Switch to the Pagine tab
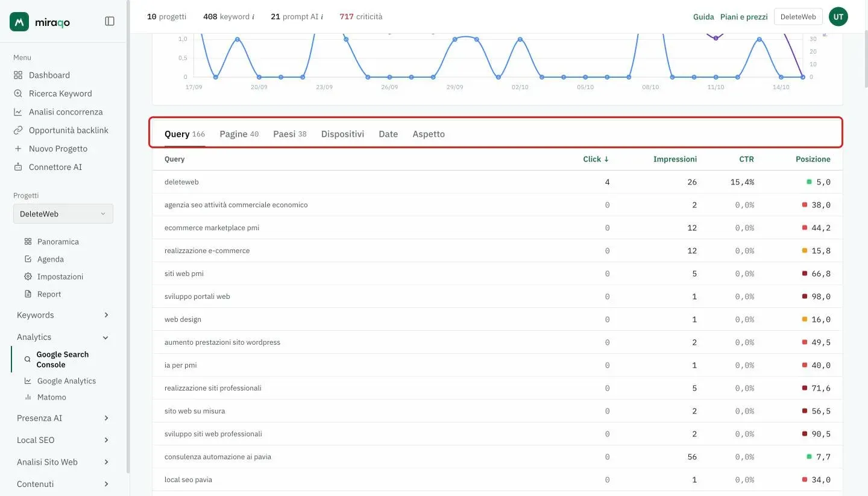868x496 pixels. 239,134
